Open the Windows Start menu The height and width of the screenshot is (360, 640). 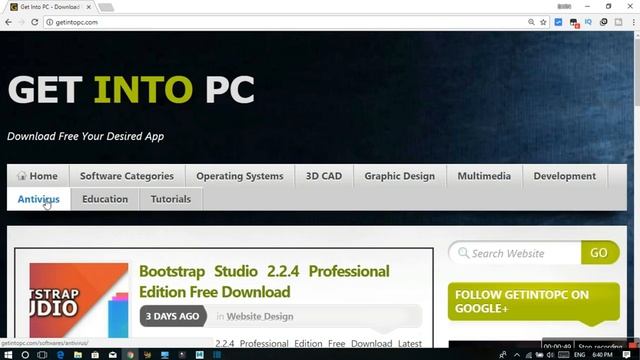pyautogui.click(x=8, y=355)
